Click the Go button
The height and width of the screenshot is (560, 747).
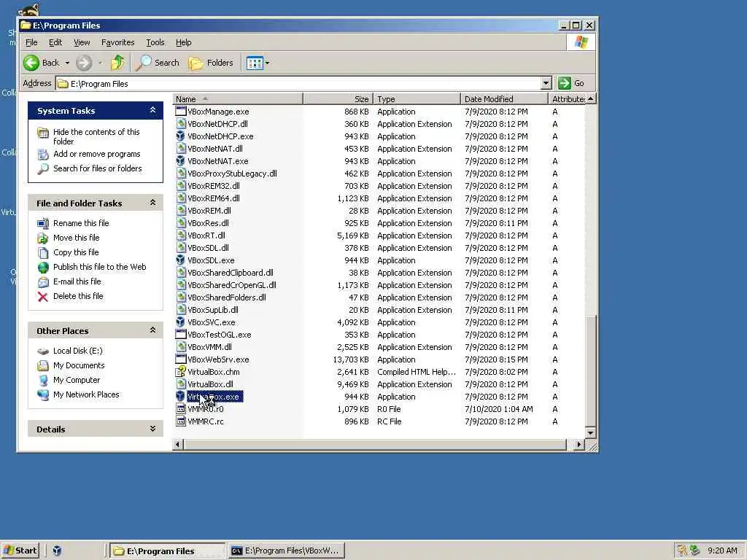coord(572,83)
